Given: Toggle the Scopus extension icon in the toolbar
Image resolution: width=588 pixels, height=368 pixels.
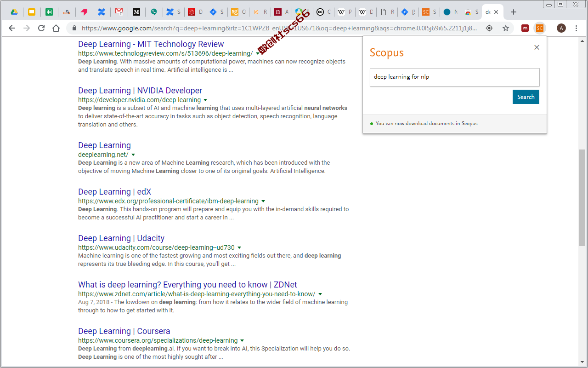Looking at the screenshot, I should (540, 28).
